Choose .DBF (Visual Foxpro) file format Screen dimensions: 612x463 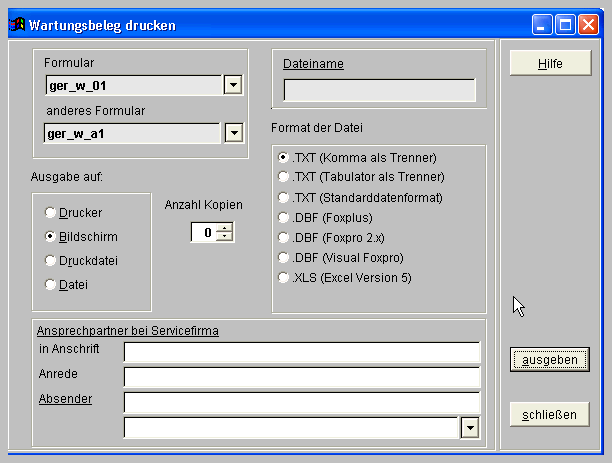pyautogui.click(x=284, y=257)
